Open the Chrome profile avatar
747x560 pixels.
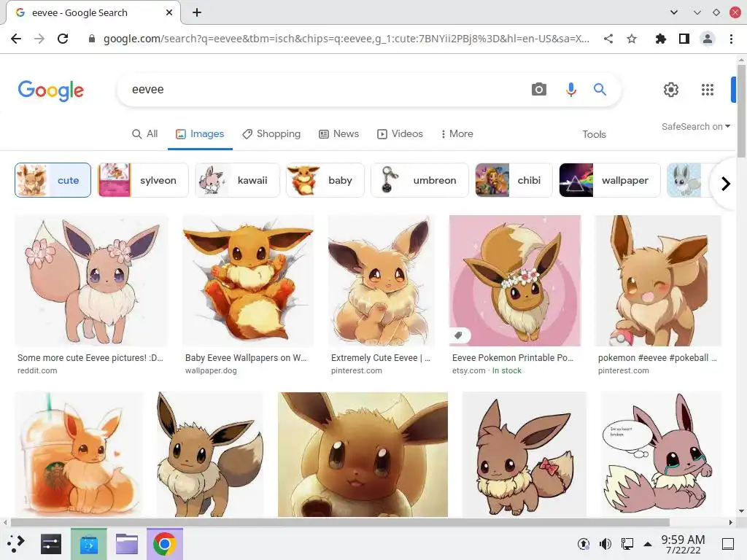pos(708,39)
